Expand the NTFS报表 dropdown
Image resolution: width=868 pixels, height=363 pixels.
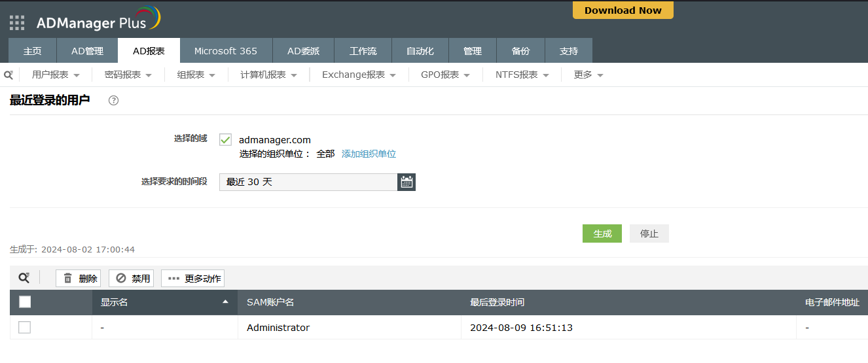coord(522,75)
